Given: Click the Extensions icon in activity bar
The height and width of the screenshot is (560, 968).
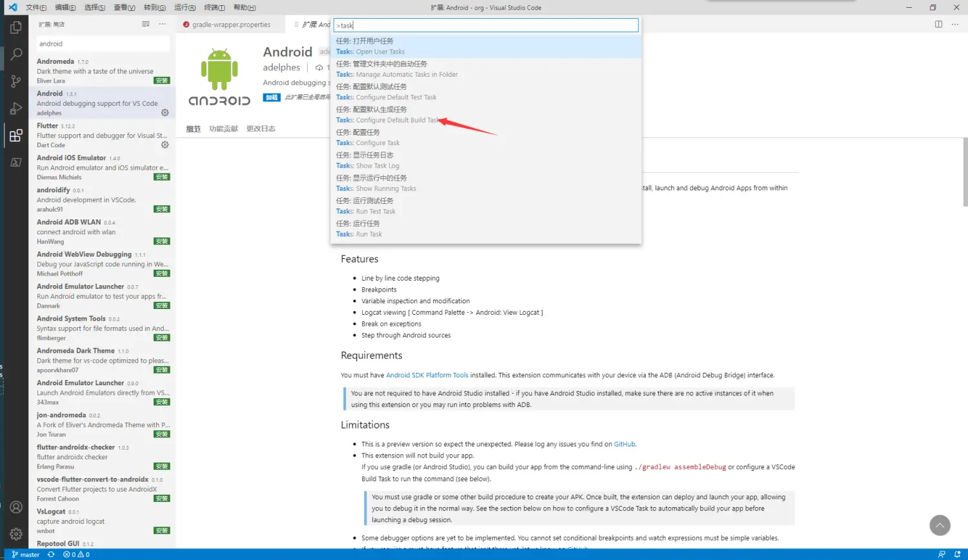Looking at the screenshot, I should pos(16,135).
